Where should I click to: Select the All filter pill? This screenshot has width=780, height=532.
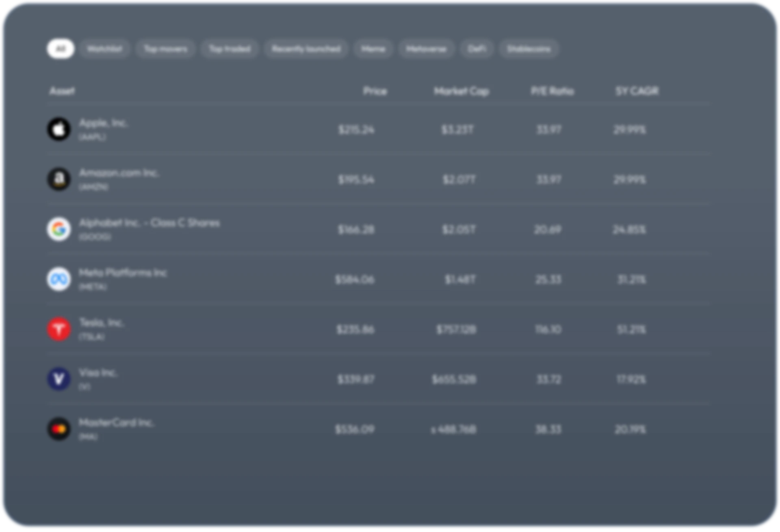click(x=61, y=48)
